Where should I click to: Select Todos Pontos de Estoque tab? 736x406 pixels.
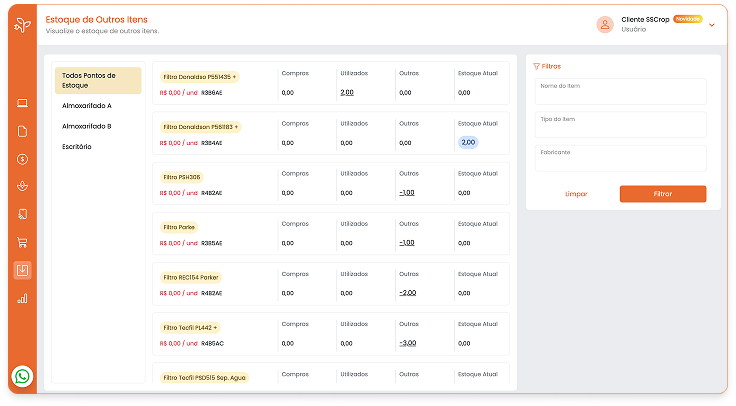click(x=97, y=80)
